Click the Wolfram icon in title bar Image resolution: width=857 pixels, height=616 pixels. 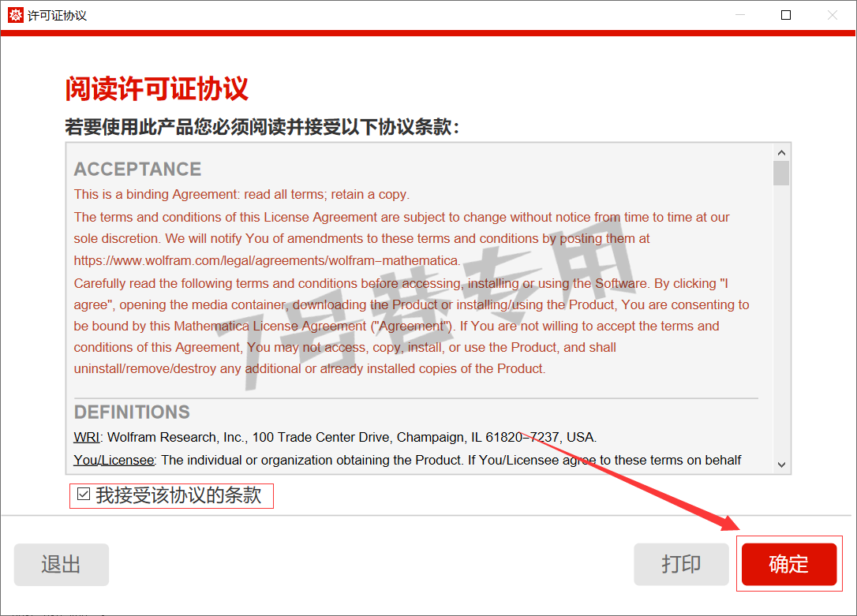tap(15, 15)
